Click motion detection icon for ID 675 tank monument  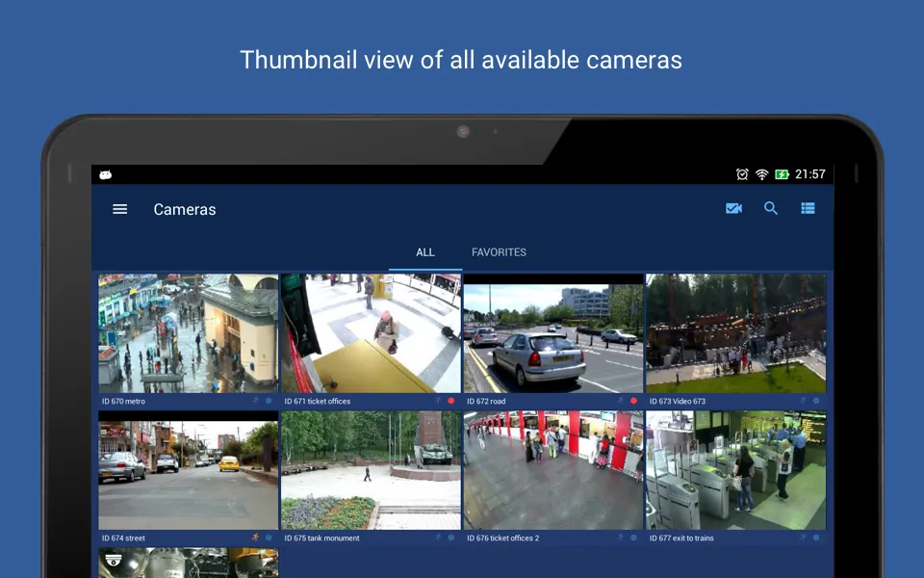438,538
